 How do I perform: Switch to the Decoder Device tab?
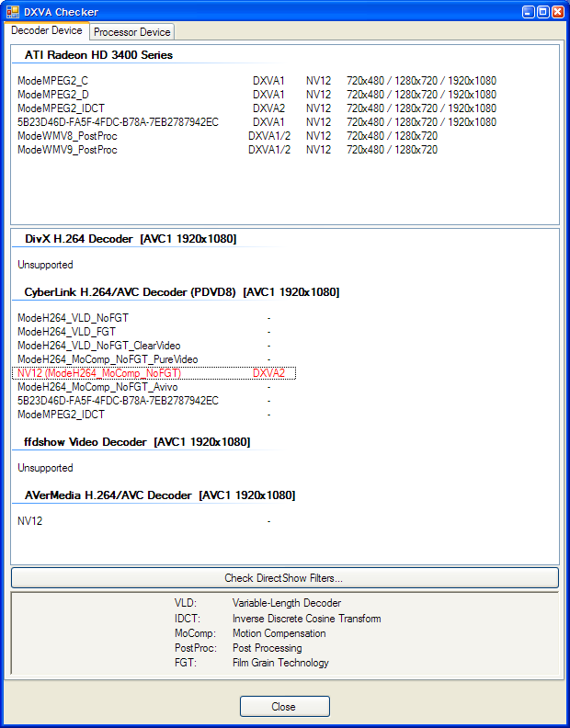47,30
